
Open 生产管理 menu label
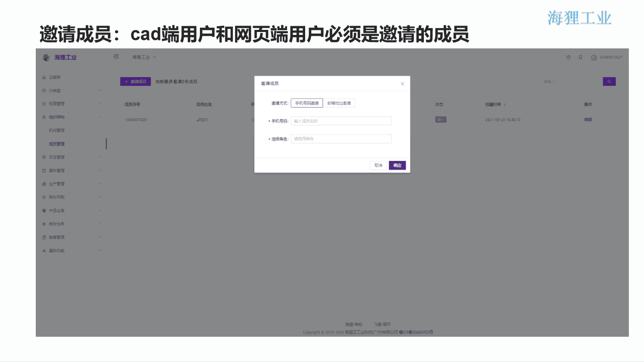coord(56,184)
